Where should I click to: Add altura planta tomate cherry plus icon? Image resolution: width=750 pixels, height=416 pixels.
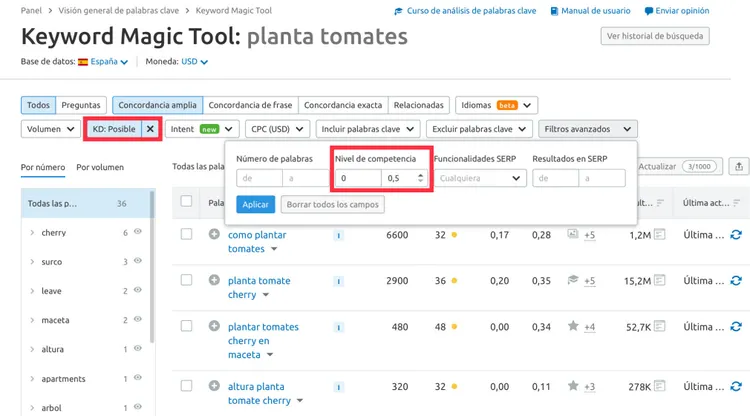[x=214, y=386]
